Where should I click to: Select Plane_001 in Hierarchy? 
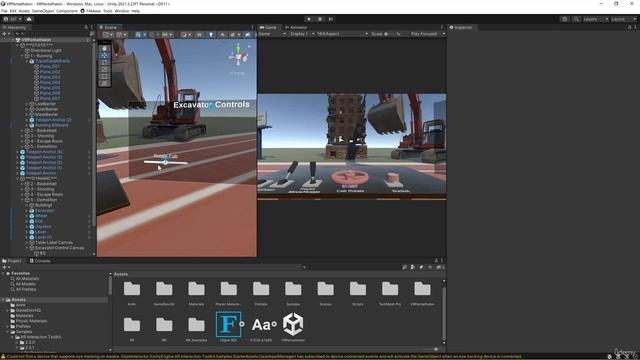pyautogui.click(x=49, y=67)
